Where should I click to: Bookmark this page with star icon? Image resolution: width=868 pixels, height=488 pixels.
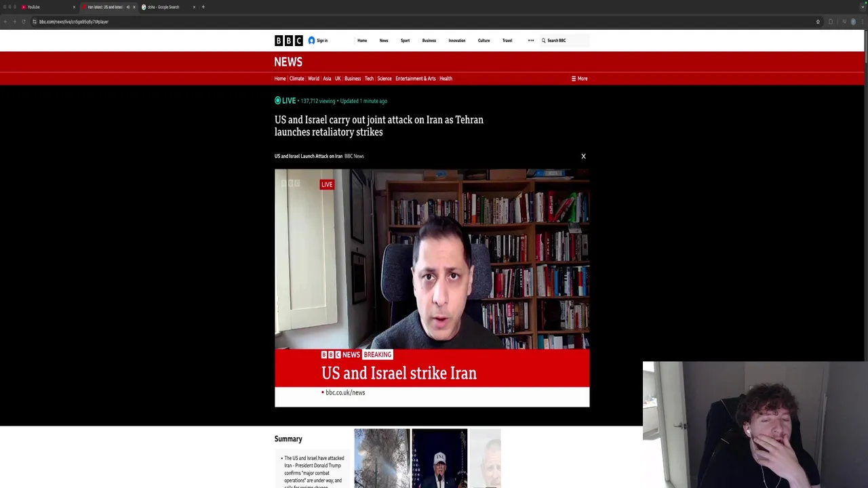coord(818,22)
